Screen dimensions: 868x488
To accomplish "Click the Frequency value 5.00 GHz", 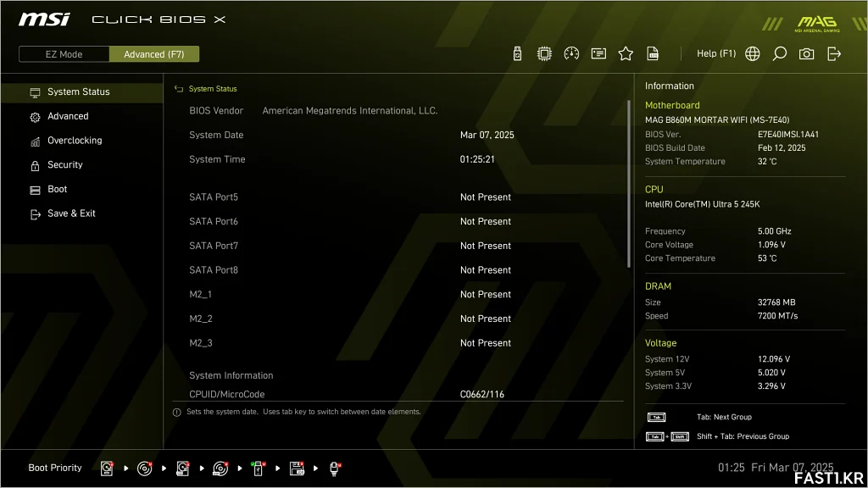I will click(x=775, y=231).
